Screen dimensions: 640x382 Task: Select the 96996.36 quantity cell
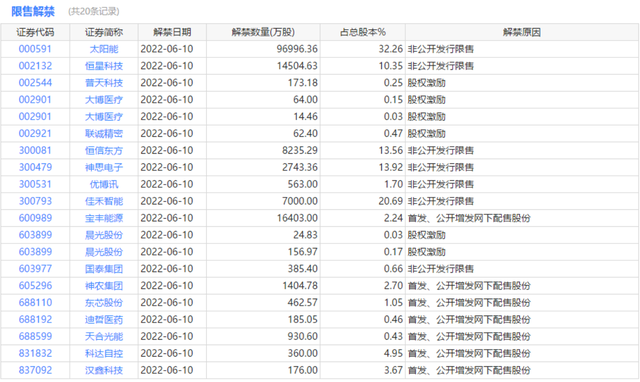(297, 49)
